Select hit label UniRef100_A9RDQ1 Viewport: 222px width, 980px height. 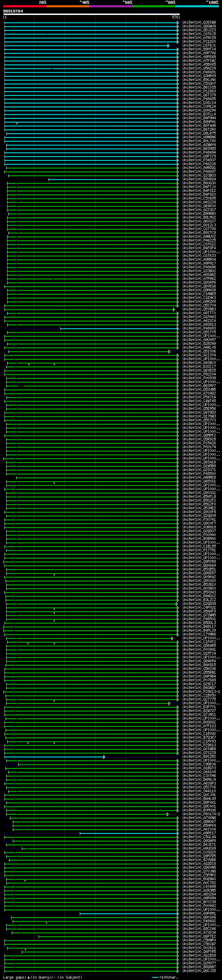point(199,168)
